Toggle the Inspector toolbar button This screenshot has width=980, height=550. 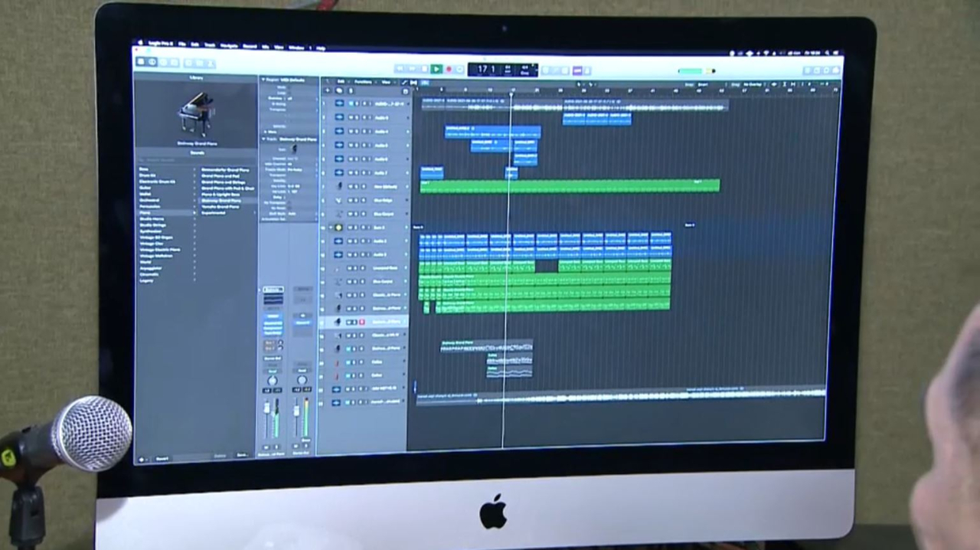tap(153, 61)
